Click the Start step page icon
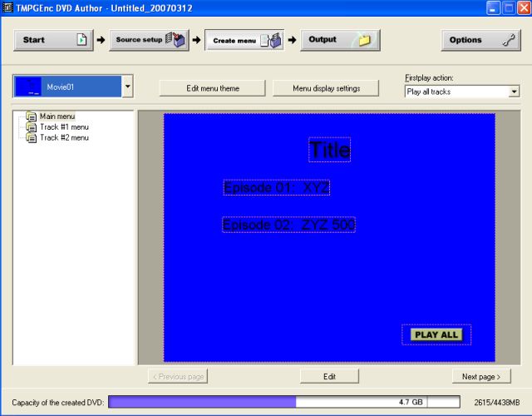532x416 pixels. click(x=81, y=40)
